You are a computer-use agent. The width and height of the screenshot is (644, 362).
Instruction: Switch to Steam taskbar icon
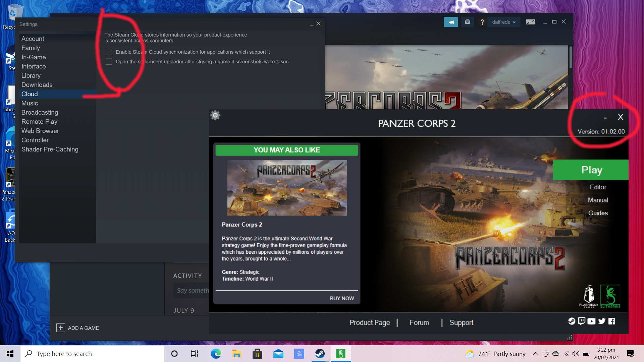320,354
